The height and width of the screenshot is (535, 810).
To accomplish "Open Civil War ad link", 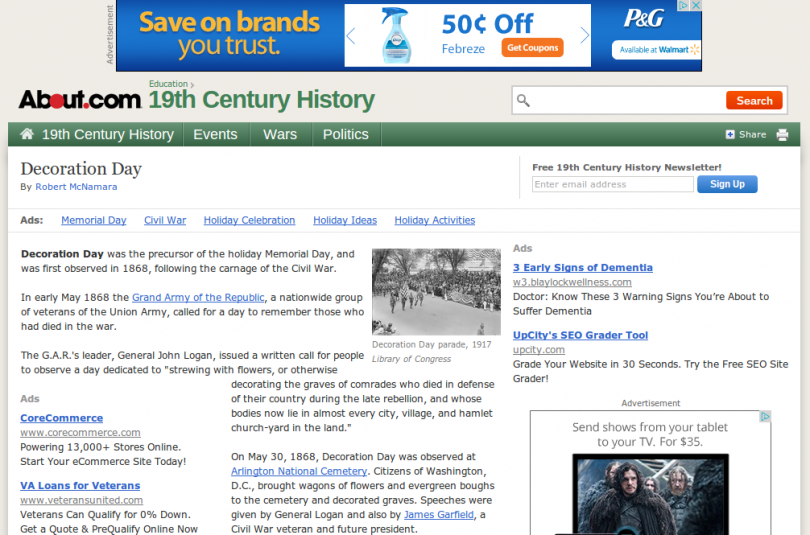I will (165, 221).
